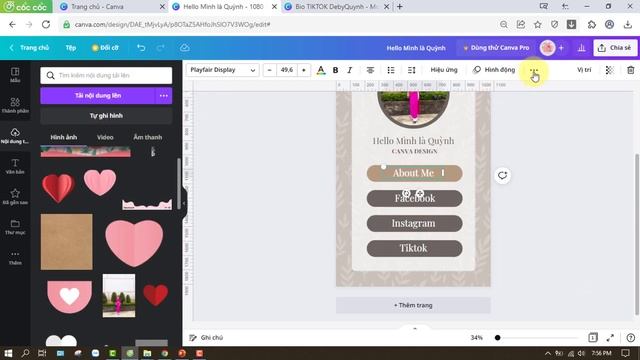
Task: Toggle bold formatting
Action: tap(336, 70)
